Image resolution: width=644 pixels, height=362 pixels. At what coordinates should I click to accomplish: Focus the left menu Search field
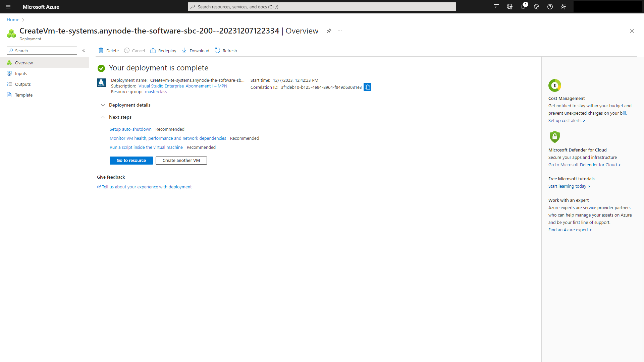(x=42, y=51)
